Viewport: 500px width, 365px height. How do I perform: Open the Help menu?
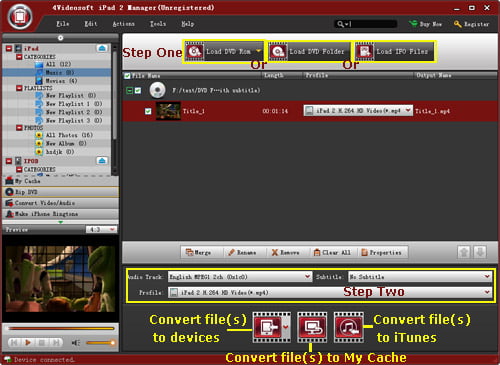(188, 24)
